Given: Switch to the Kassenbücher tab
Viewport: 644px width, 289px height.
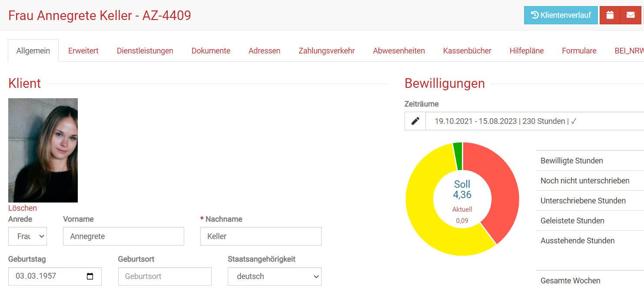Looking at the screenshot, I should pos(467,51).
